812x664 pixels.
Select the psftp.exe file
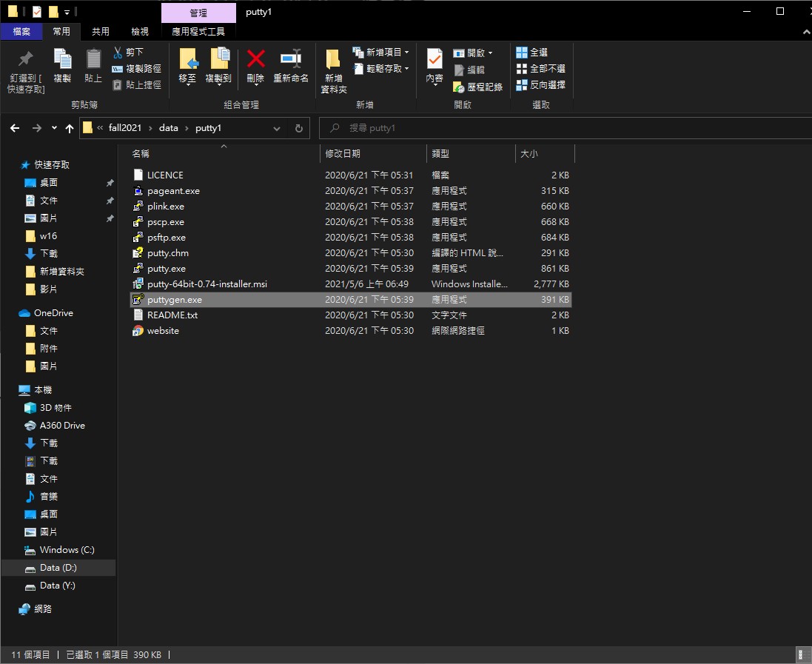pyautogui.click(x=351, y=237)
